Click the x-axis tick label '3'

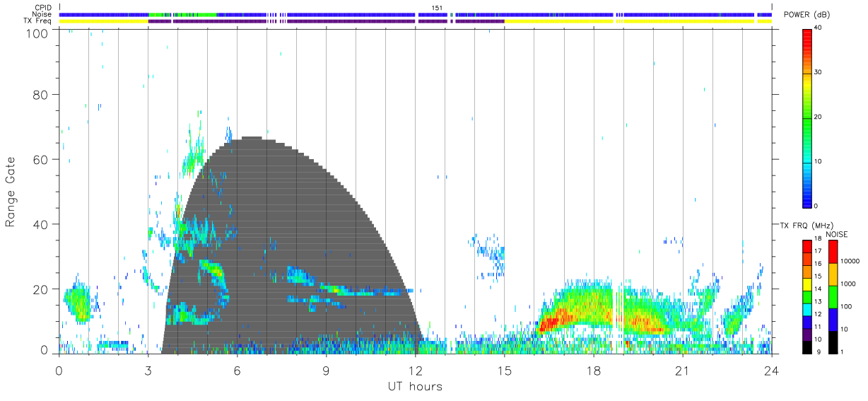click(148, 371)
